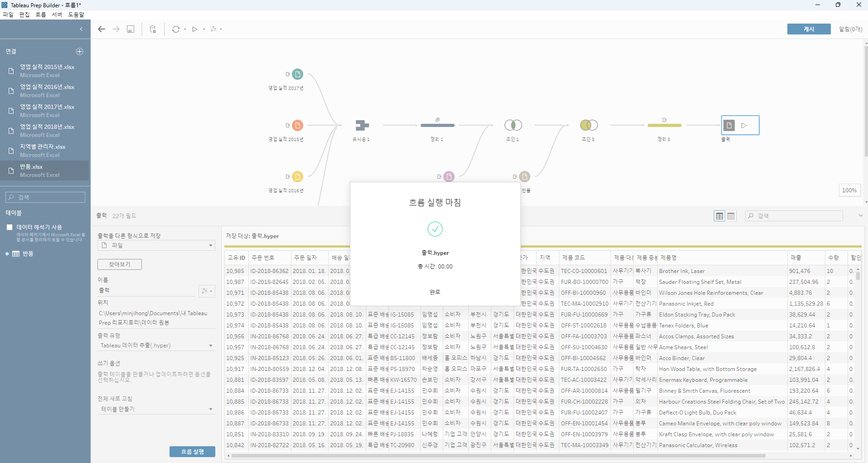Open the 서버 menu
Image resolution: width=868 pixels, height=463 pixels.
tap(57, 15)
